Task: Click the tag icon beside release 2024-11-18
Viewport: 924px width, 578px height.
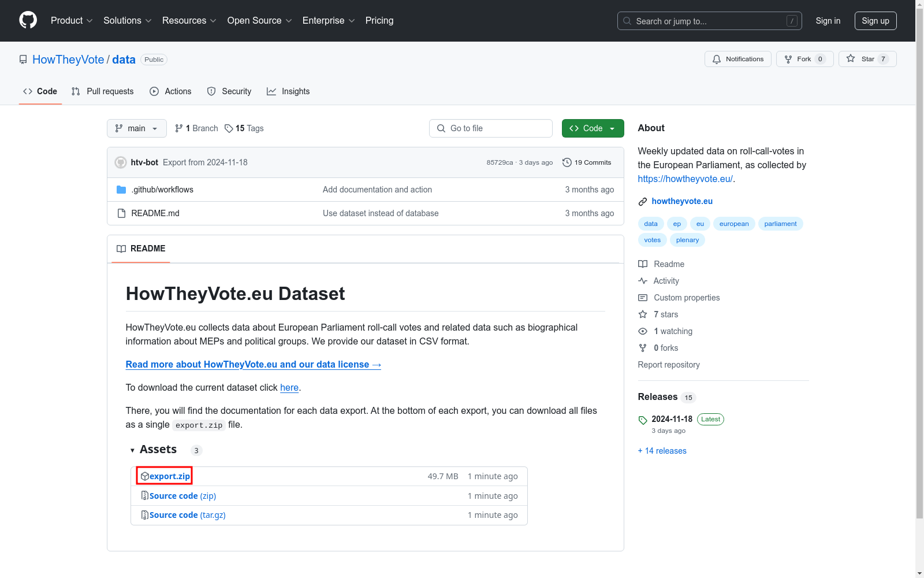Action: tap(643, 420)
